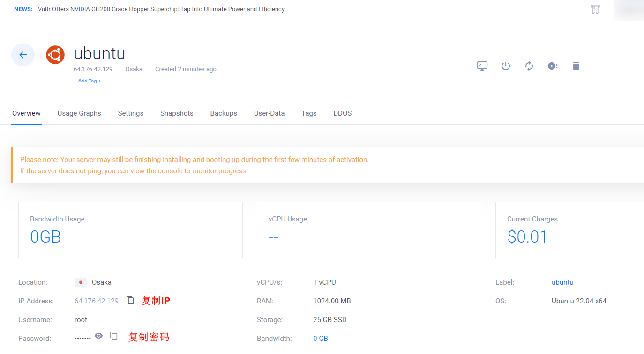Click the Ubuntu logo icon
Screen dimensions: 644x354
[x=55, y=55]
